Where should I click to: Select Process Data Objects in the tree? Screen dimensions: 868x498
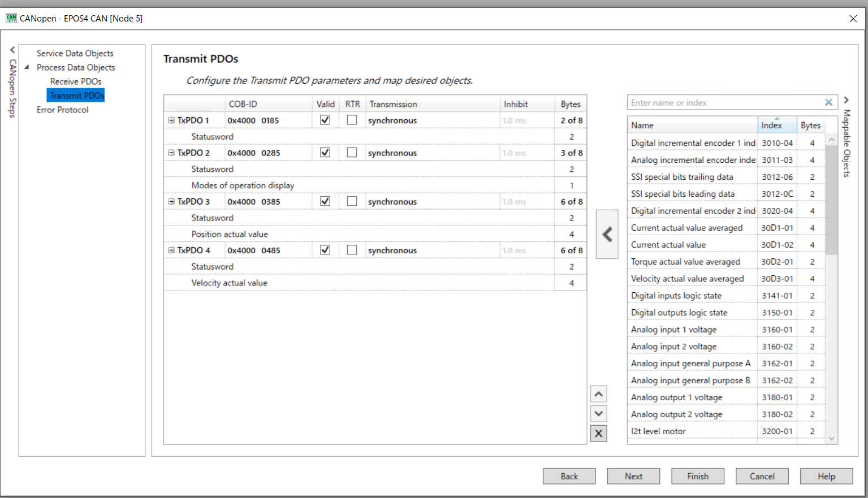(76, 67)
